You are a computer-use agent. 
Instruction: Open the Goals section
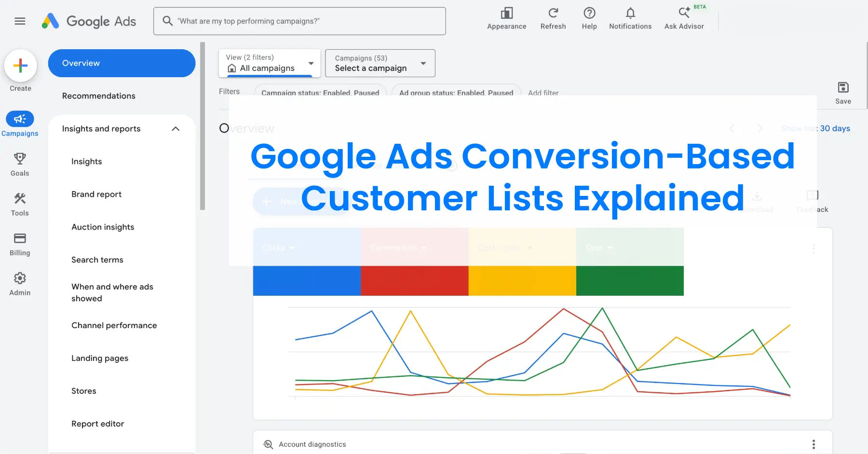point(20,164)
